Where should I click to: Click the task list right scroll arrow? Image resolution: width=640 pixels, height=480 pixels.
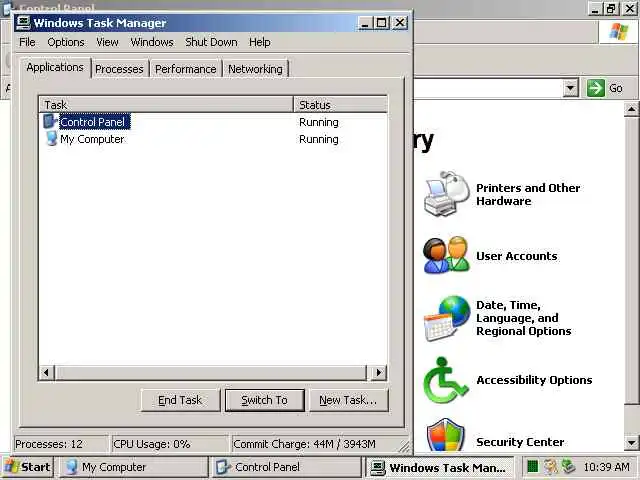click(379, 372)
